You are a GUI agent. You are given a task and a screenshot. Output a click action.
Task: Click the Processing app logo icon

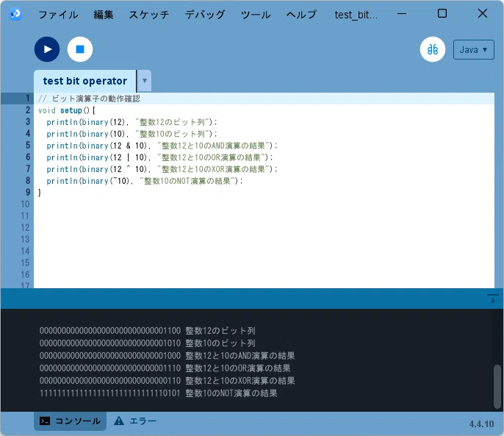pos(15,14)
